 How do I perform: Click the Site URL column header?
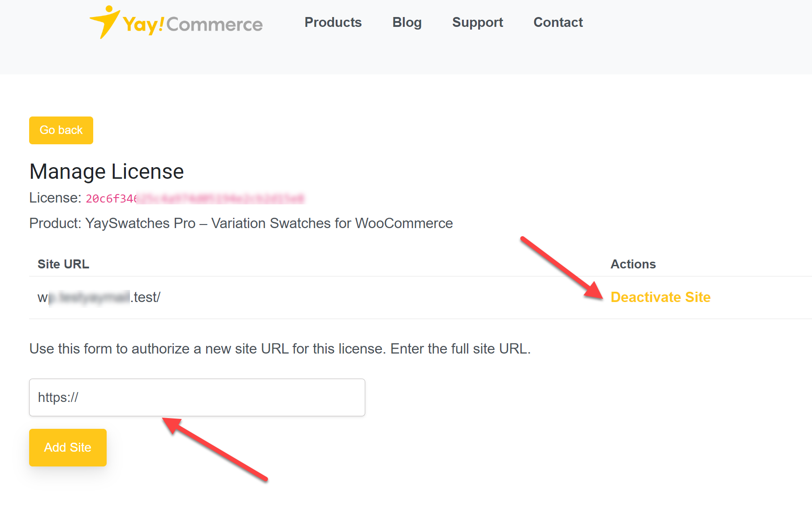[x=63, y=264]
